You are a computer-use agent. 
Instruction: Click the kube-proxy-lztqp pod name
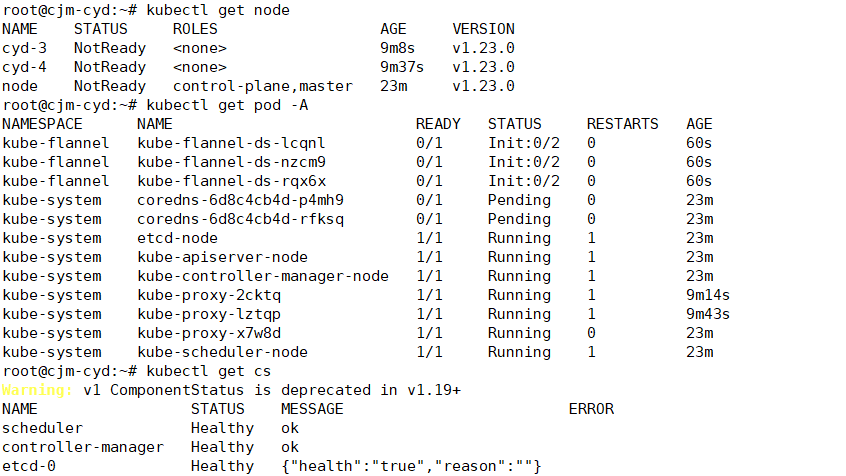click(x=209, y=314)
